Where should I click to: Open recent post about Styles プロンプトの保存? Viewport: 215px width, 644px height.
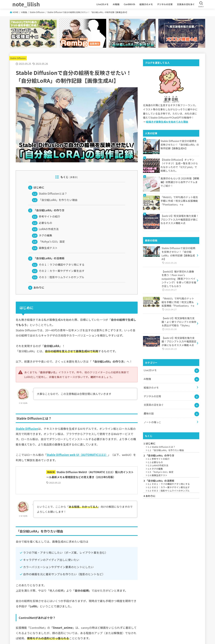tap(171, 324)
